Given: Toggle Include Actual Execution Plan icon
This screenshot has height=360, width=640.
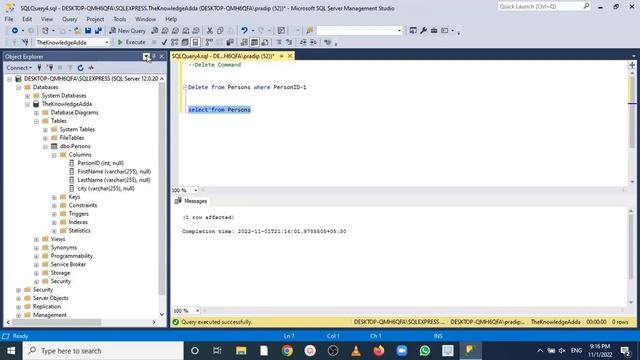Looking at the screenshot, I should click(209, 42).
